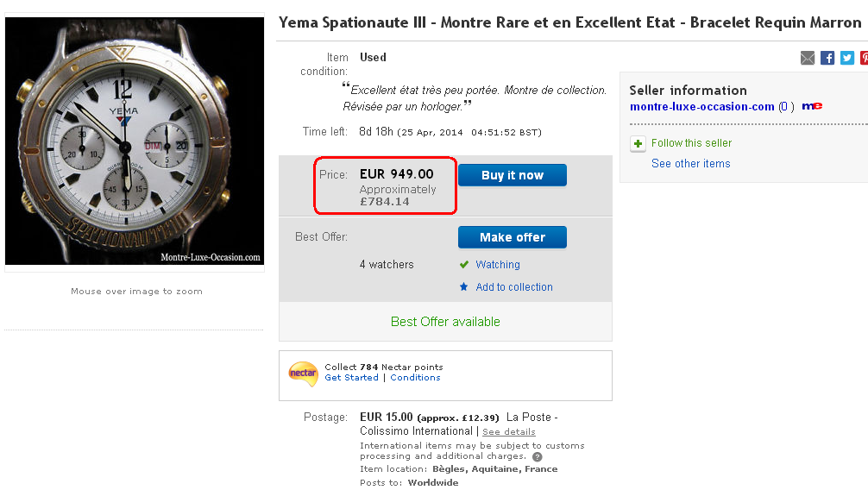This screenshot has height=490, width=868.
Task: Share listing via the email envelope icon
Action: click(808, 58)
